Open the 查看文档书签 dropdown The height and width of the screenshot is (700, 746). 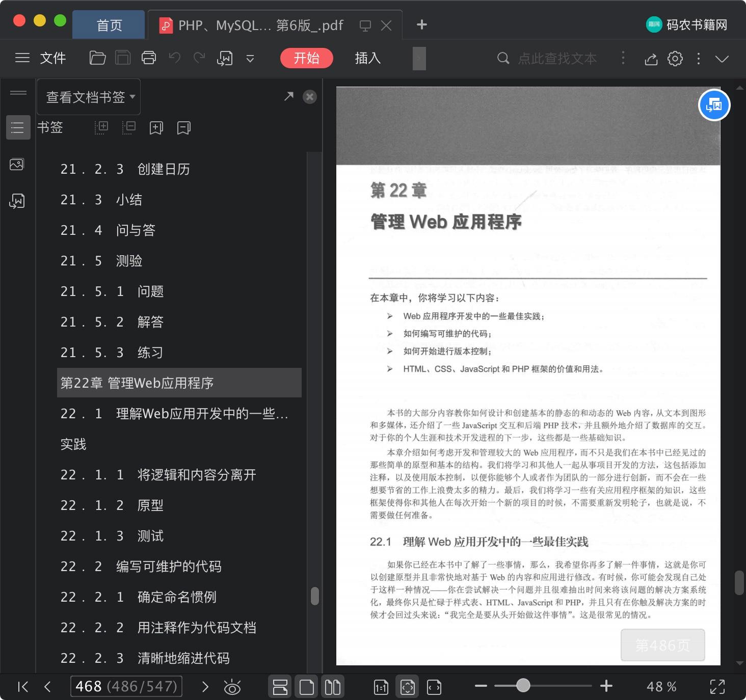pyautogui.click(x=89, y=97)
